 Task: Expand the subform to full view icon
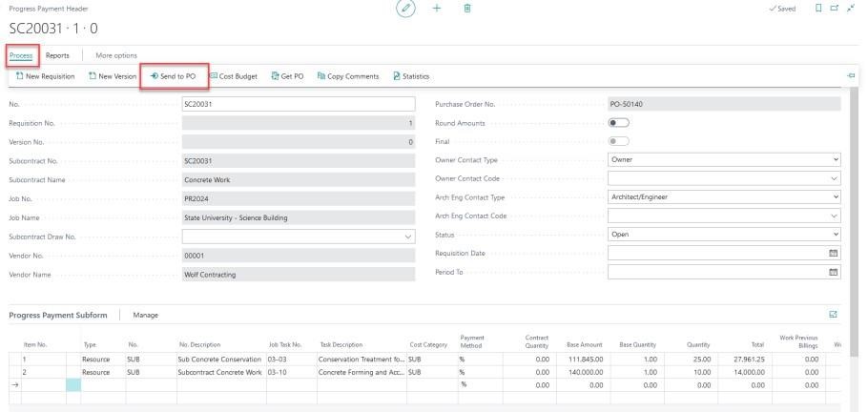pos(834,314)
